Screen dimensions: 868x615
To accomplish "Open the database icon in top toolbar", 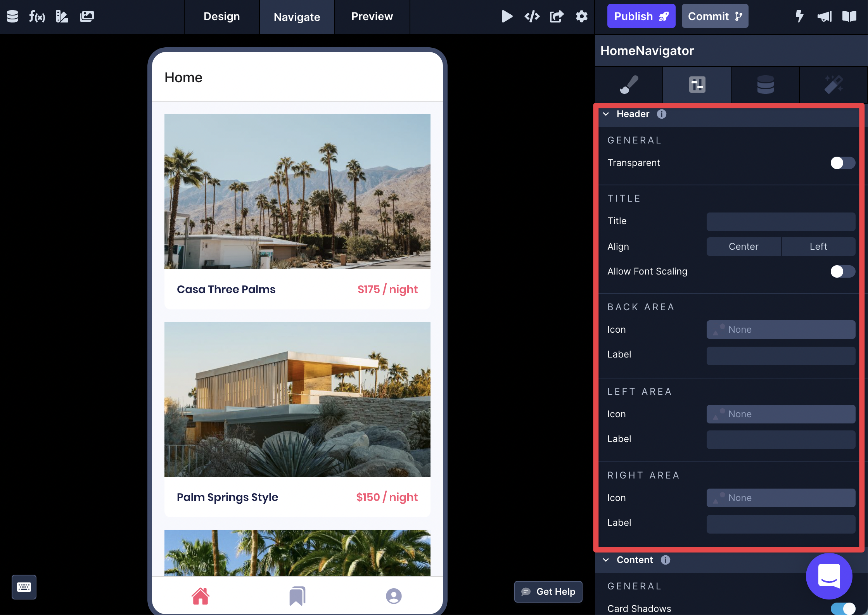I will (x=12, y=16).
